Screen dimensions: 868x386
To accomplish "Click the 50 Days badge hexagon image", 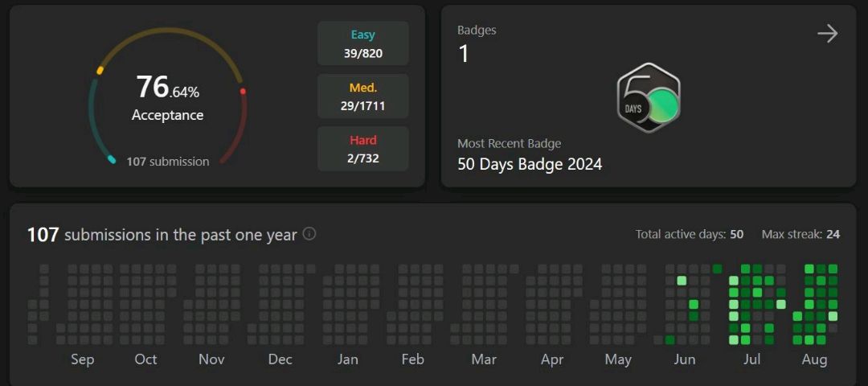I will coord(649,97).
